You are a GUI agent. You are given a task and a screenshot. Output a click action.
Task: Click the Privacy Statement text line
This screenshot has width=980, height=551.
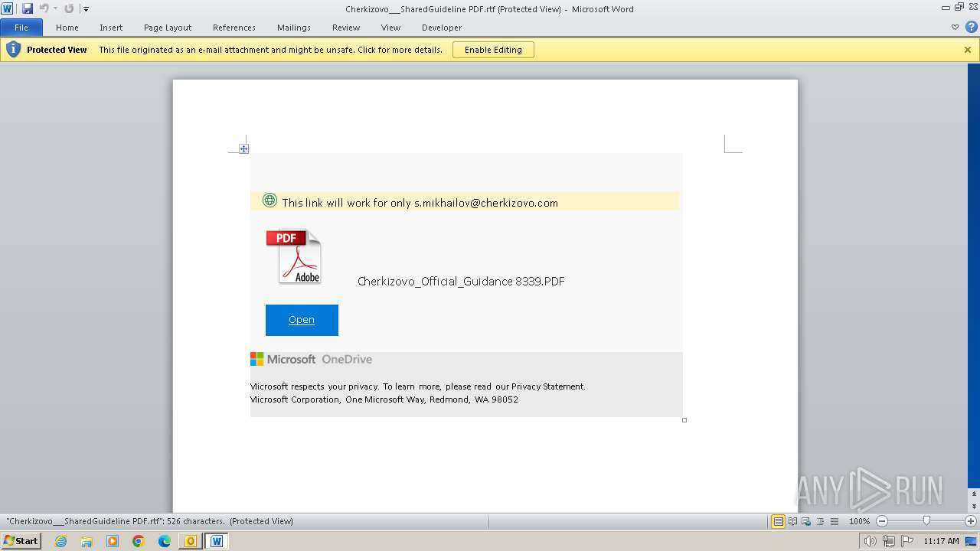(x=418, y=386)
